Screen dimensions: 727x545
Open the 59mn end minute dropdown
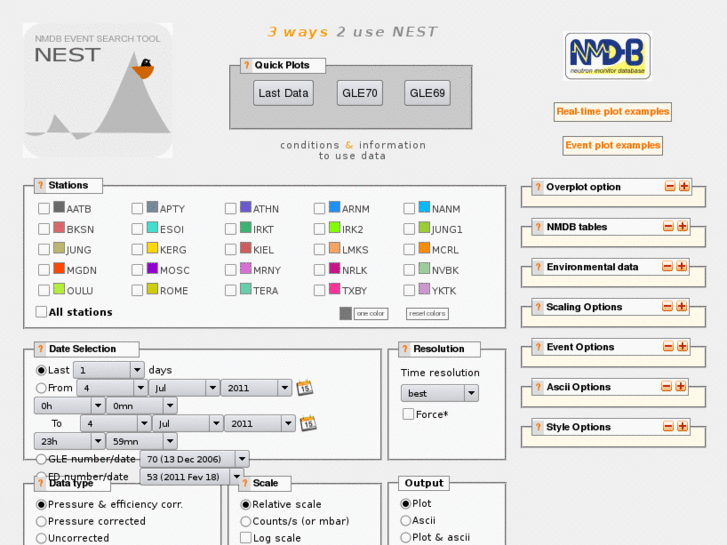tap(141, 441)
